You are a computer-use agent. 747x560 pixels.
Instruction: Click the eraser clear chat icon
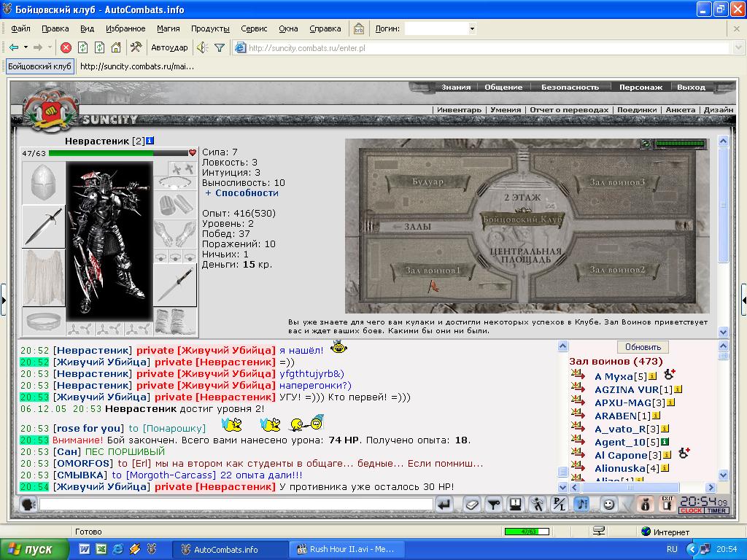click(x=472, y=505)
